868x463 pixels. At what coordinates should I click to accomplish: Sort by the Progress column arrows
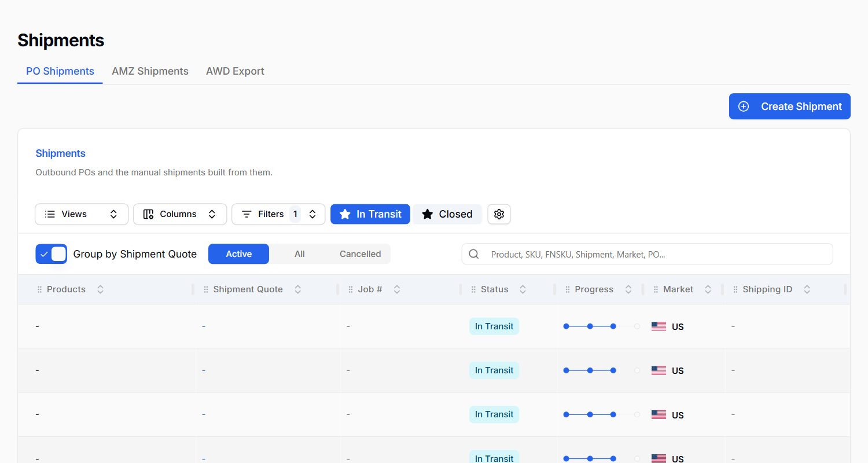628,289
